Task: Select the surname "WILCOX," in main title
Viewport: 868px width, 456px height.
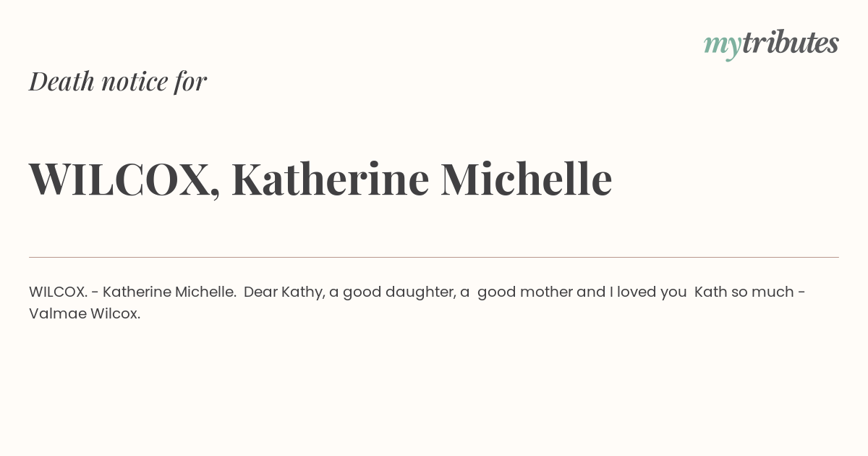Action: 124,180
